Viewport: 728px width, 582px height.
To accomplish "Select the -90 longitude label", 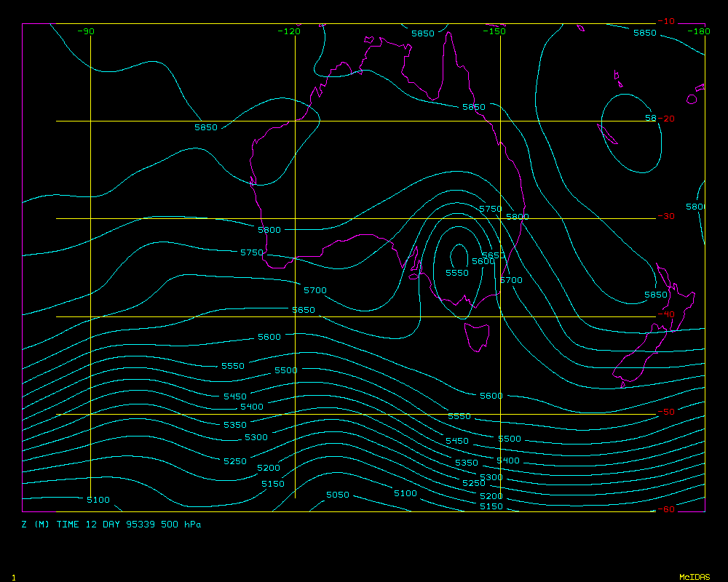I will click(x=86, y=31).
